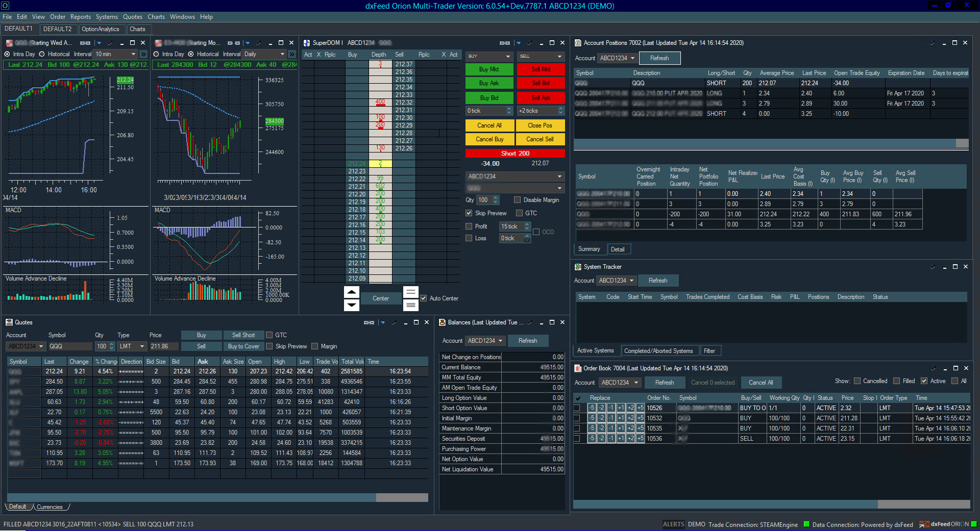Toggle the Filled checkbox in Order Book

(897, 381)
